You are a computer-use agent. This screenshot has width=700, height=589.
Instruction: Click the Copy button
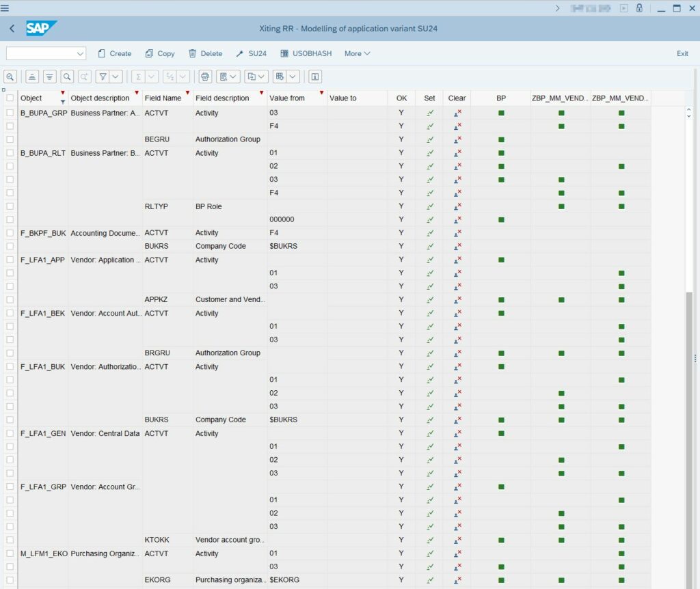(160, 53)
